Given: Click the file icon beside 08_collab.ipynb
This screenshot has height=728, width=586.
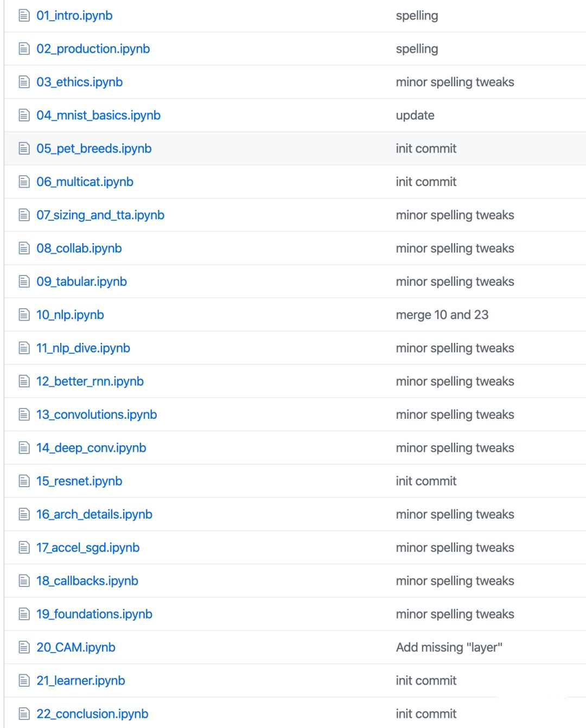Looking at the screenshot, I should point(24,248).
